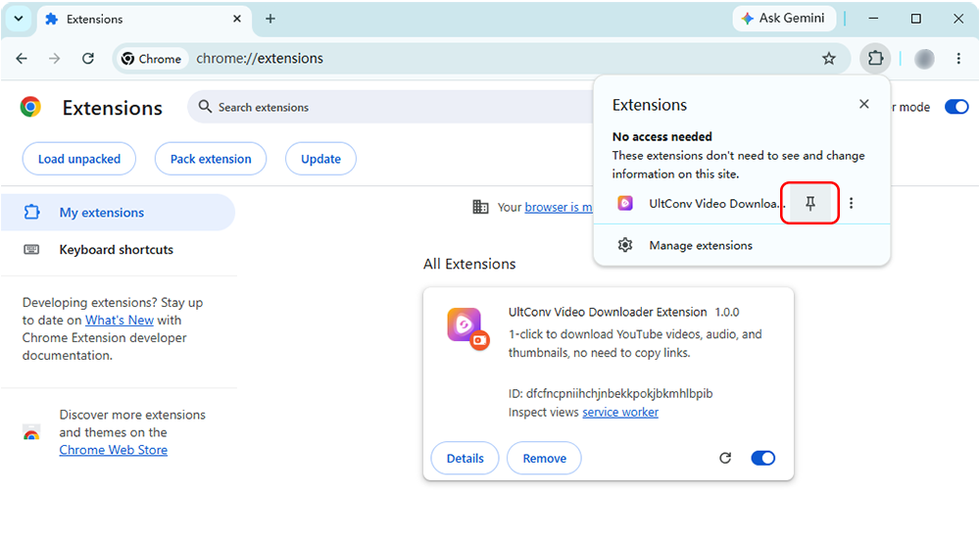
Task: Open the Chrome three-dot menu
Action: (958, 58)
